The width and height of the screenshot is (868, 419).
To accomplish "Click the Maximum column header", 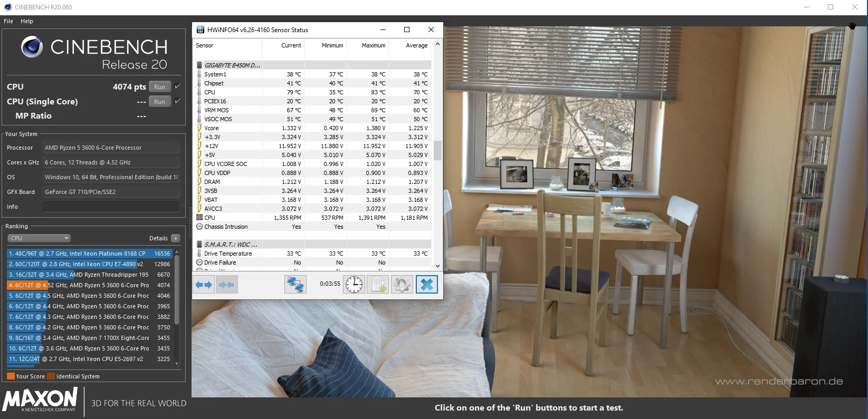I will 374,45.
